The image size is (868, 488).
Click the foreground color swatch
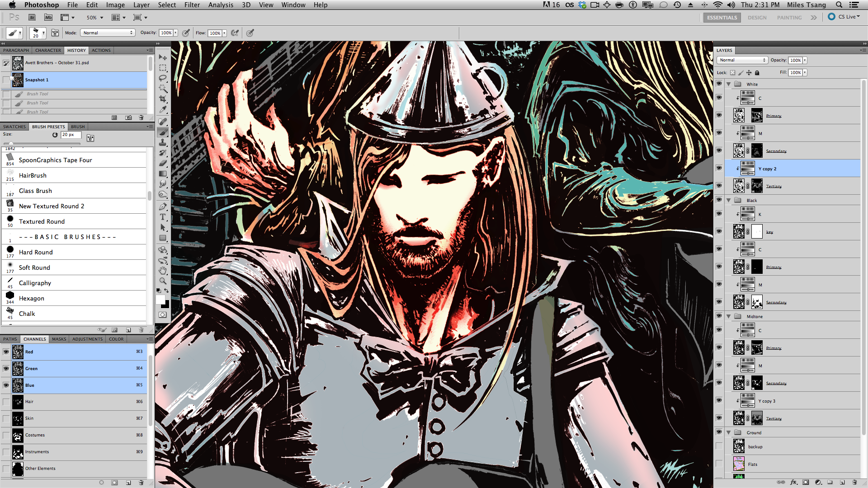tap(160, 300)
